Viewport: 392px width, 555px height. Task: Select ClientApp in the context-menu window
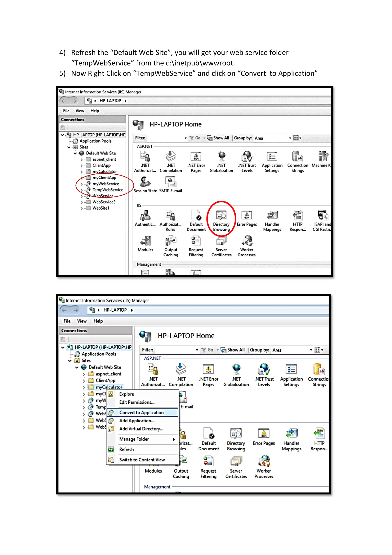tap(105, 380)
